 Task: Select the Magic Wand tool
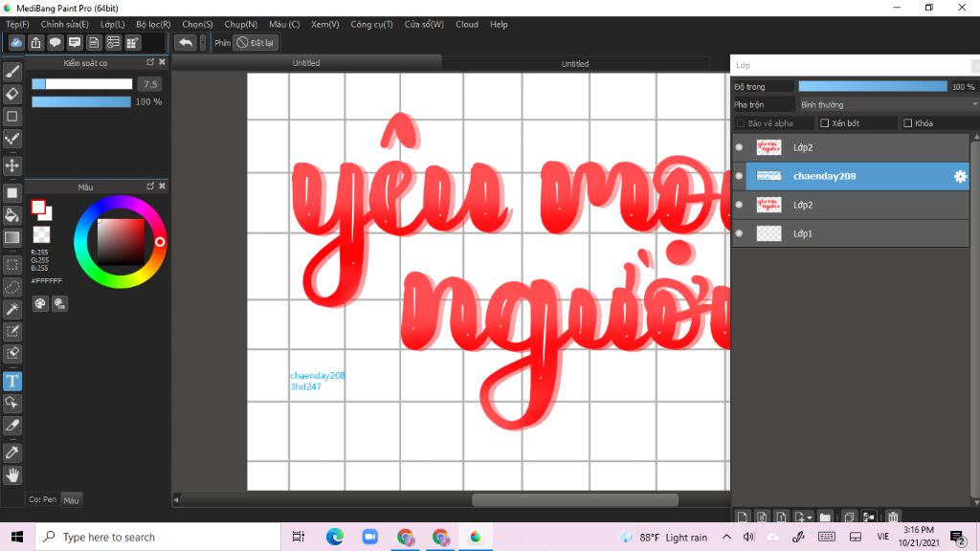[11, 309]
